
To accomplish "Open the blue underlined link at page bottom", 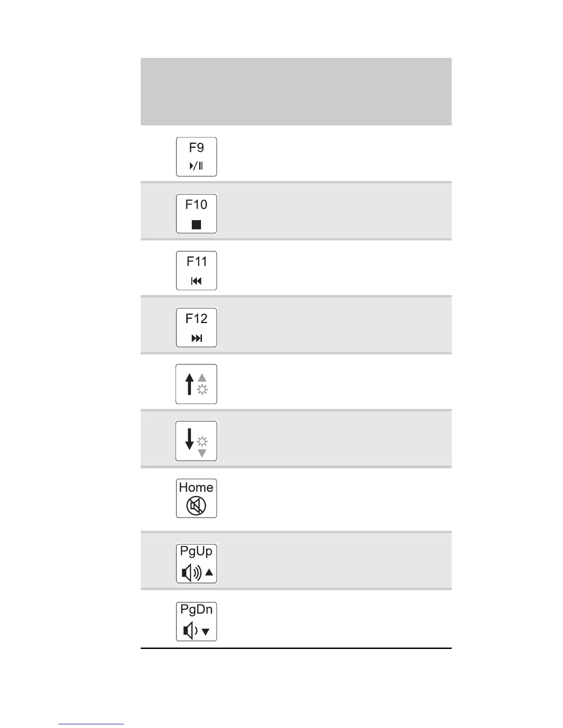I will coord(91,724).
